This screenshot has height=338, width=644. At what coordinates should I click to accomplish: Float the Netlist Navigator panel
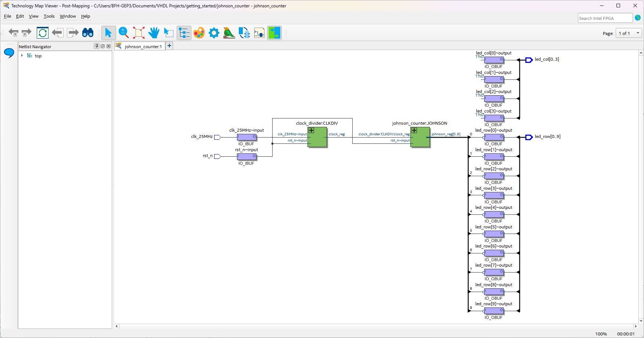coord(103,46)
